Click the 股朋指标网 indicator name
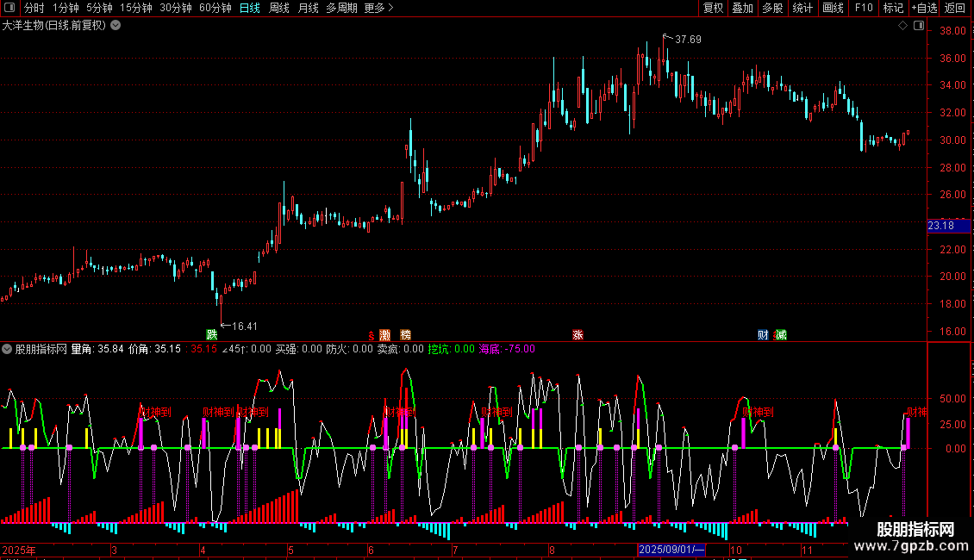This screenshot has height=560, width=974. 41,349
